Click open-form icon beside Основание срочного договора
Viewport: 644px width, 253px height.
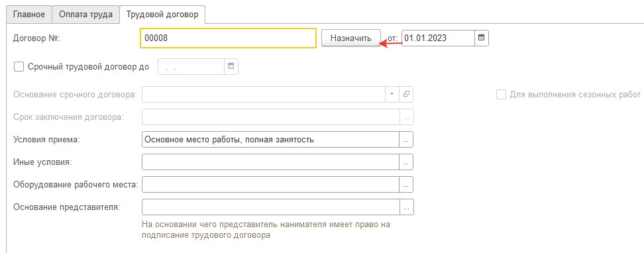click(x=406, y=95)
